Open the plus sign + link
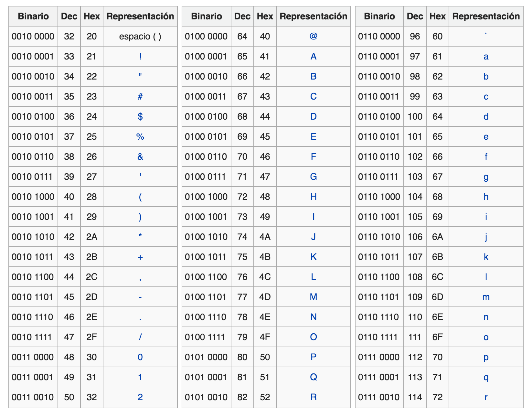This screenshot has height=408, width=532. (140, 257)
